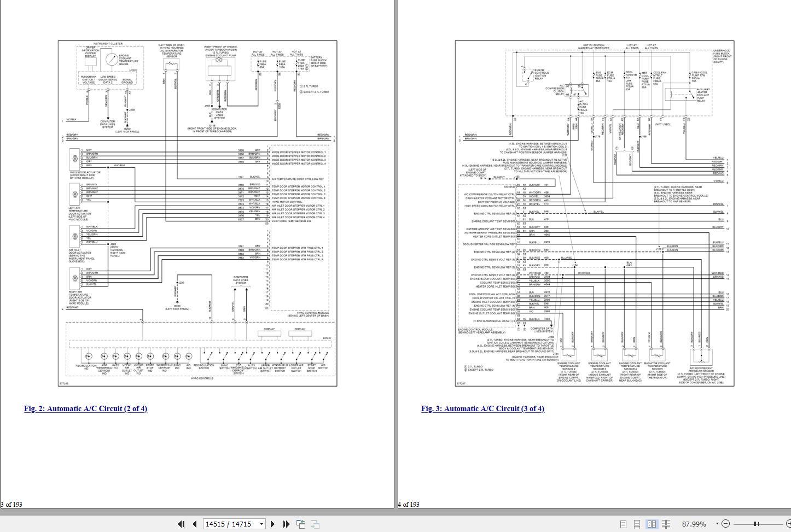The height and width of the screenshot is (532, 791).
Task: Open Fig. 2: Automatic A/C Circuit (2 of 4) link
Action: tap(85, 408)
